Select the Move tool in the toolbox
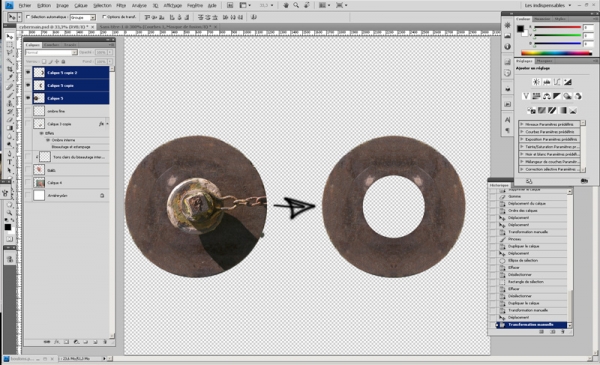The width and height of the screenshot is (600, 365). 10,37
